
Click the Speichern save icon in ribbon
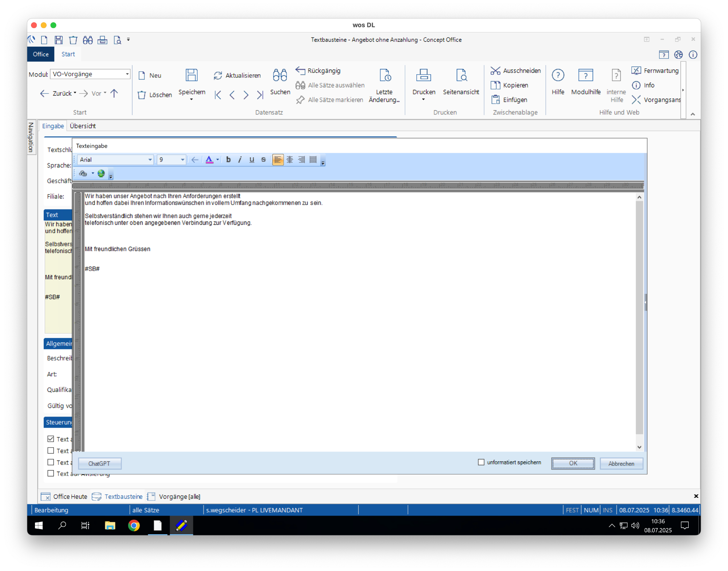tap(191, 75)
